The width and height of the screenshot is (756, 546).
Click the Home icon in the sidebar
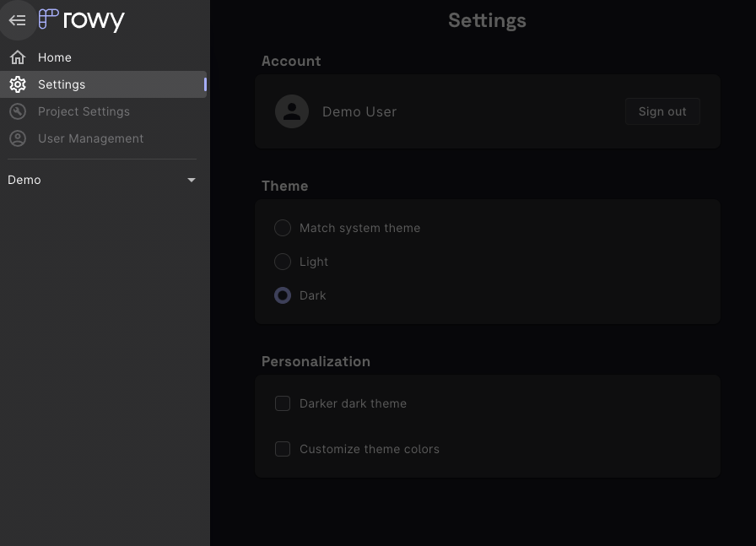tap(18, 57)
